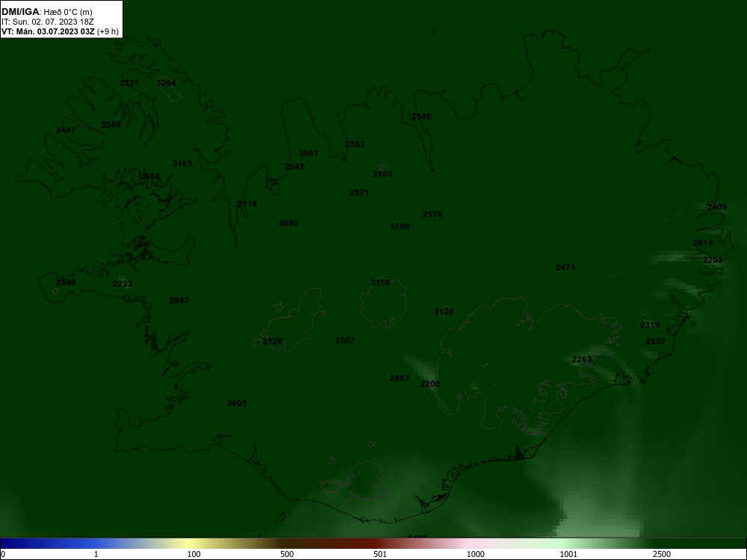Viewport: 747px width, 560px height.
Task: Click the map value 2571
Action: click(x=359, y=193)
